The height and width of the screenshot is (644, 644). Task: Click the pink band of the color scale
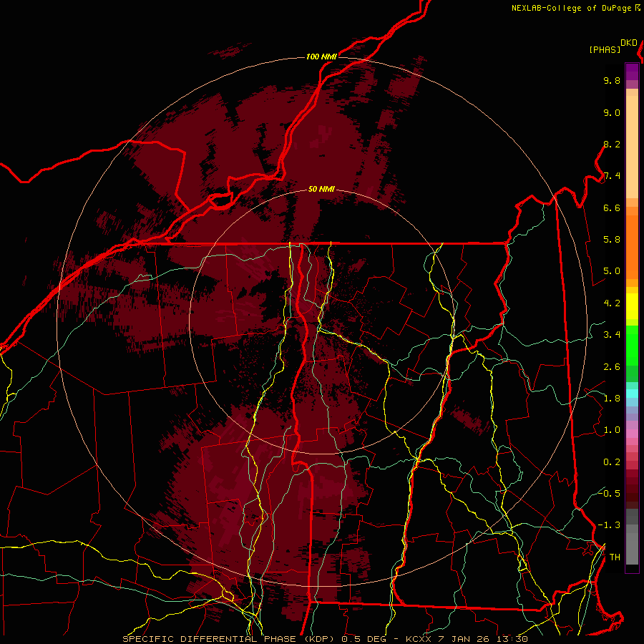coord(632,434)
